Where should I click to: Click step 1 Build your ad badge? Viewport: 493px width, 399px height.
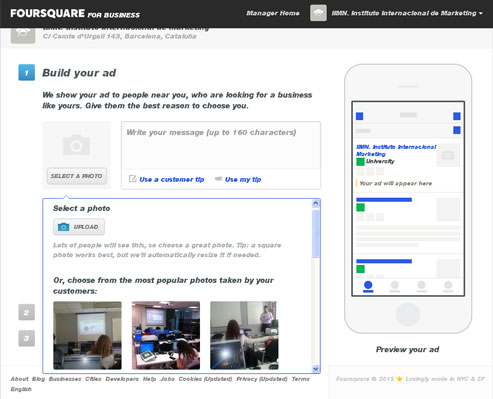(x=27, y=72)
